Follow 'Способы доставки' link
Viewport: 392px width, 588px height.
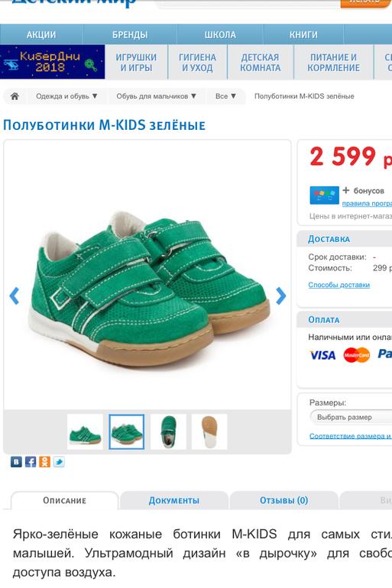[339, 285]
